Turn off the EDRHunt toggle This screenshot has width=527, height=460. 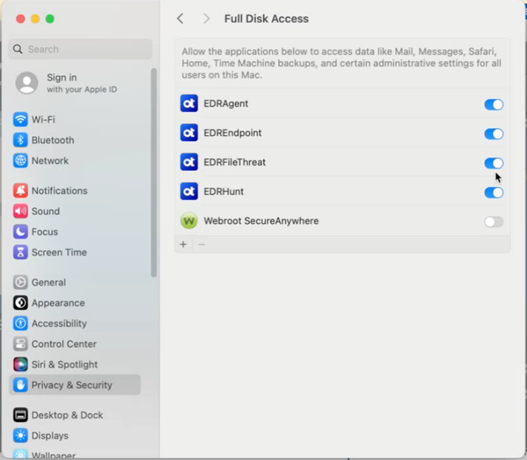click(494, 193)
